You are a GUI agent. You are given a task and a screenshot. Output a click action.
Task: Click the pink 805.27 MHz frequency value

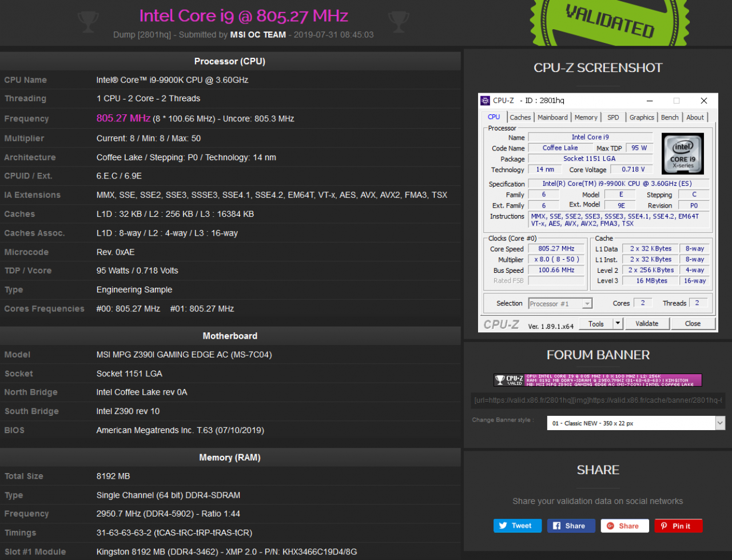click(x=124, y=118)
